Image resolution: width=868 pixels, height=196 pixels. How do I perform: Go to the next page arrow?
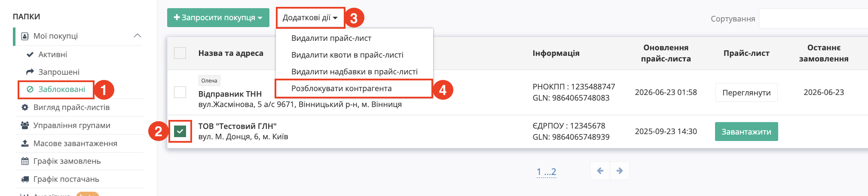coord(620,171)
